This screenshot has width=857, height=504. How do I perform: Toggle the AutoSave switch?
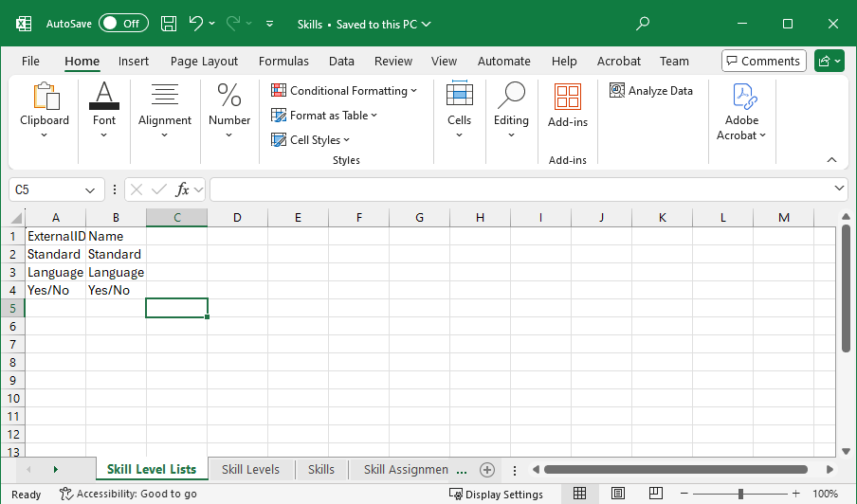pos(122,24)
